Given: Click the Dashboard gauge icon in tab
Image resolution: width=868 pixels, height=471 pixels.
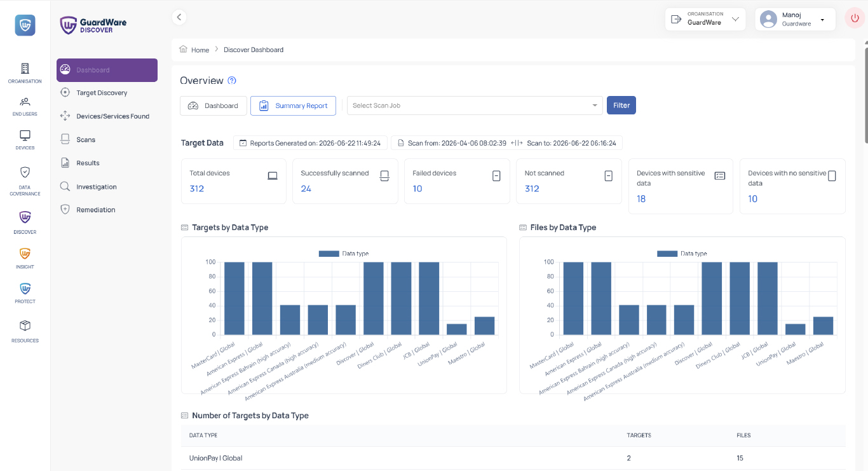Looking at the screenshot, I should (193, 106).
